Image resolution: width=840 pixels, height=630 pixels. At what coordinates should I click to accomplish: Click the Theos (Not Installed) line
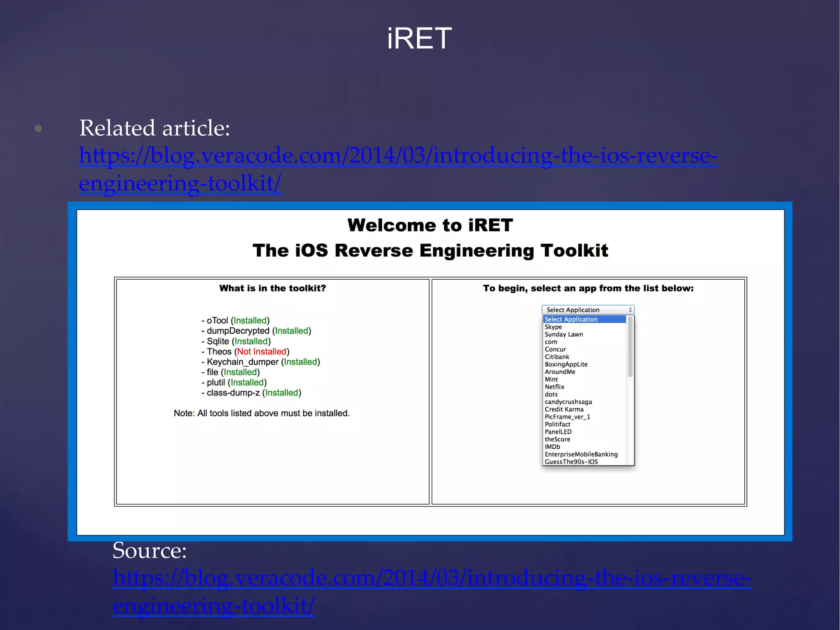pos(245,352)
